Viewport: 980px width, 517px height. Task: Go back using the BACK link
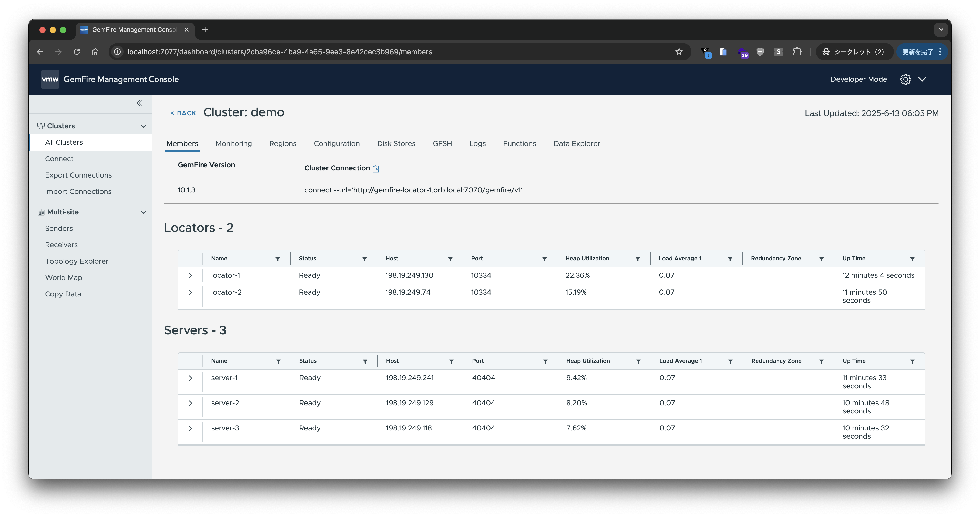(183, 113)
